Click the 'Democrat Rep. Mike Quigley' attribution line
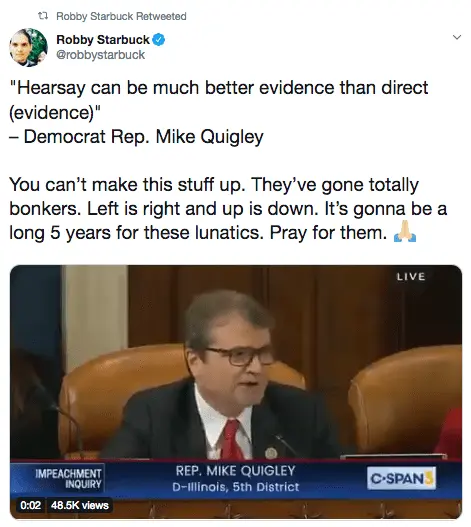 click(136, 137)
